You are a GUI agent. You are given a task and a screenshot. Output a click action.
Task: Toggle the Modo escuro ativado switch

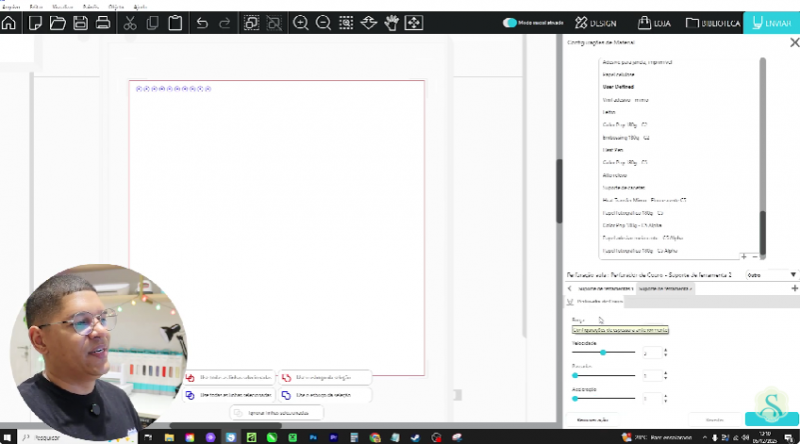coord(509,23)
